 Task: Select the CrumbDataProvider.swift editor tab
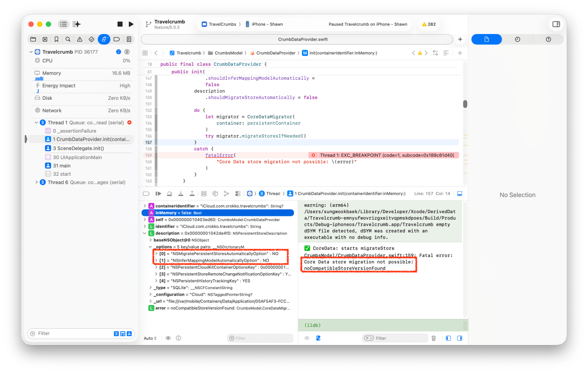(x=296, y=40)
